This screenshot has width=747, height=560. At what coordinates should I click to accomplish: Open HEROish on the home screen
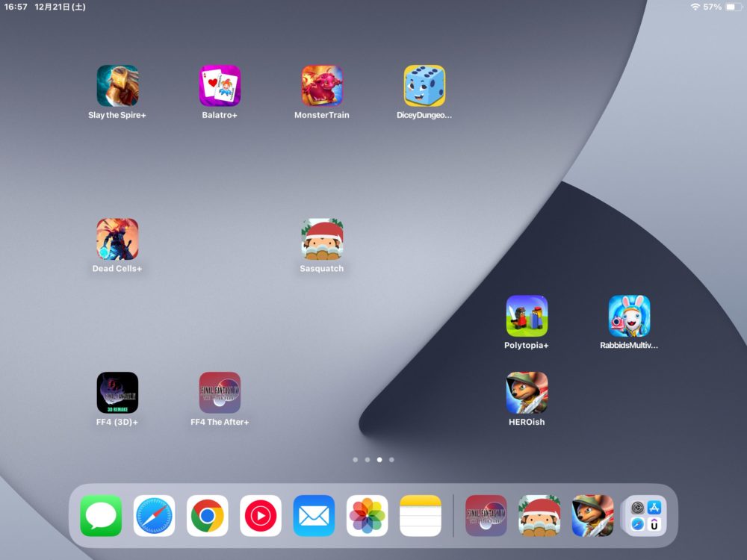coord(527,393)
